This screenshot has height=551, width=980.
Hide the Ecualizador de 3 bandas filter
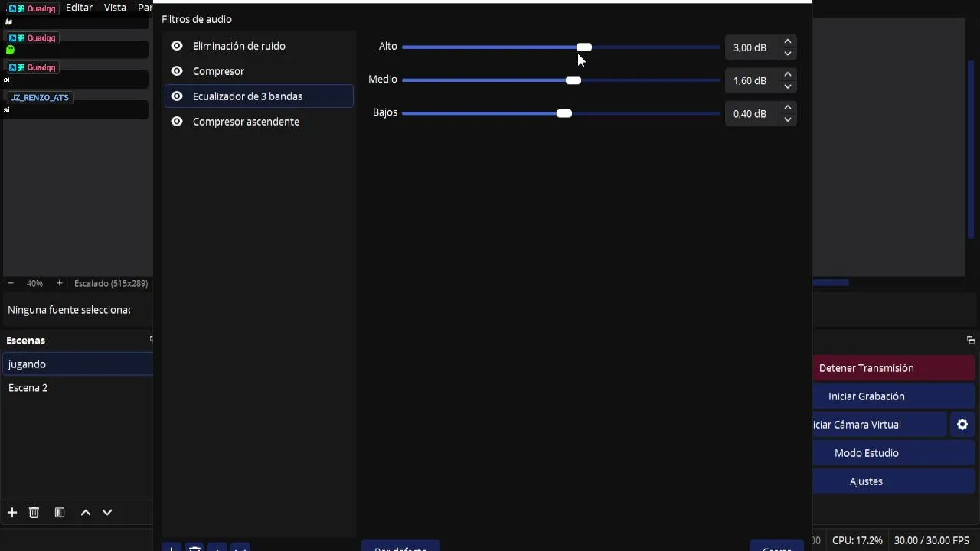click(x=177, y=96)
